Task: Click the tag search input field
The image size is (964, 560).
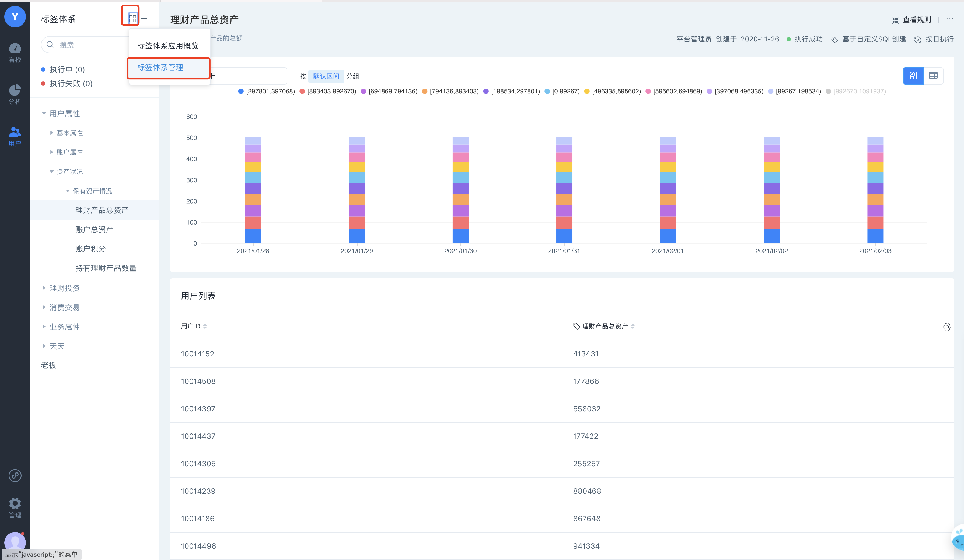Action: (x=85, y=45)
